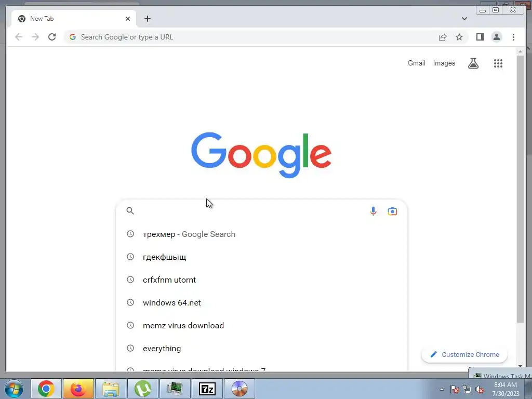Open the Chrome three-dot menu
This screenshot has width=532, height=399.
point(513,37)
